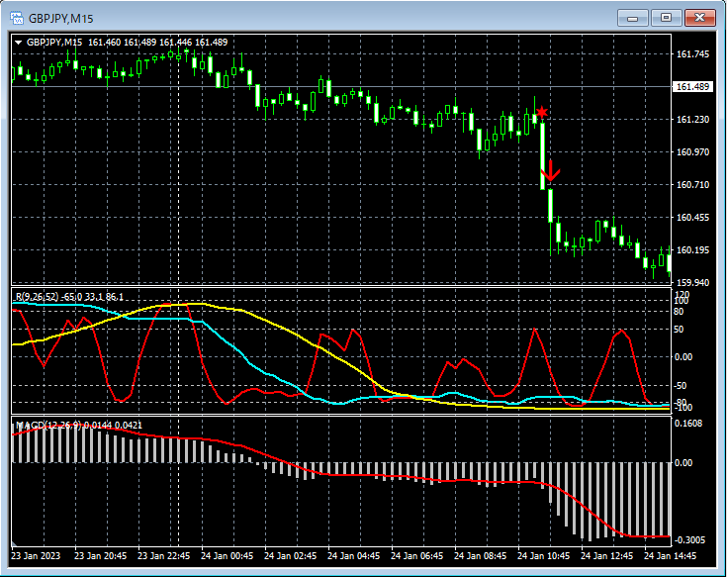The image size is (728, 577).
Task: Click the 24 Jan 04:45 time label
Action: point(352,555)
